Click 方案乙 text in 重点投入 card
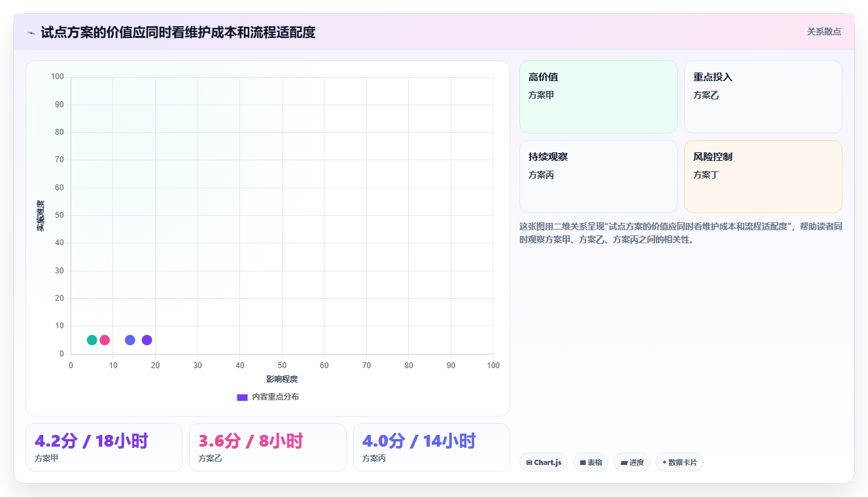 coord(706,95)
